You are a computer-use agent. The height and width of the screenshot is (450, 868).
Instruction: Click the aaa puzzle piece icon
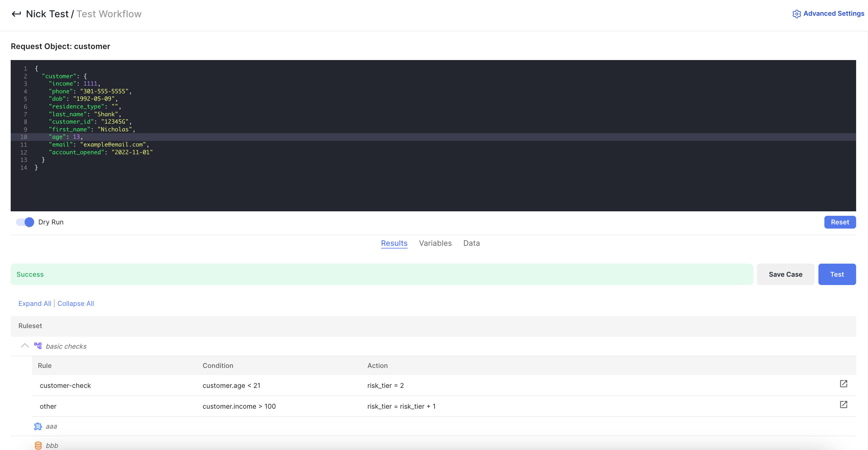tap(38, 427)
